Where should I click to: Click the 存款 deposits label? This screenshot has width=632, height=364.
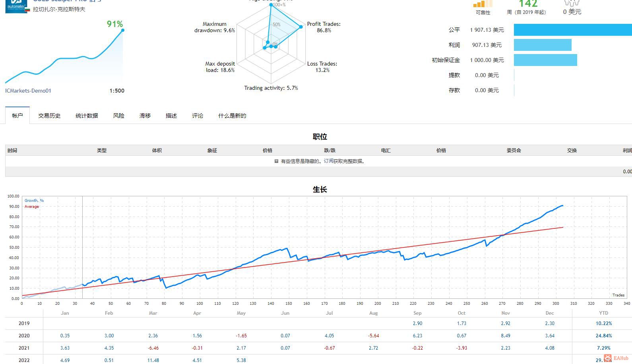click(x=454, y=90)
